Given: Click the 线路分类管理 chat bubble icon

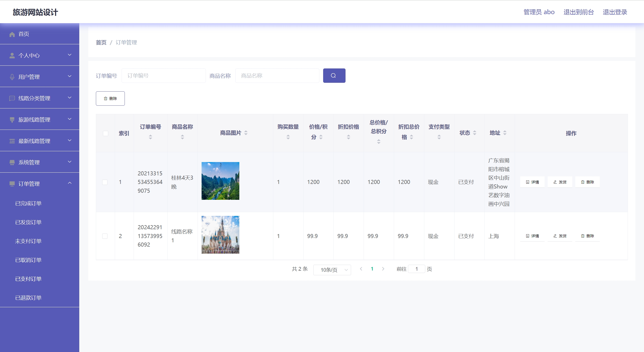Looking at the screenshot, I should [x=12, y=98].
